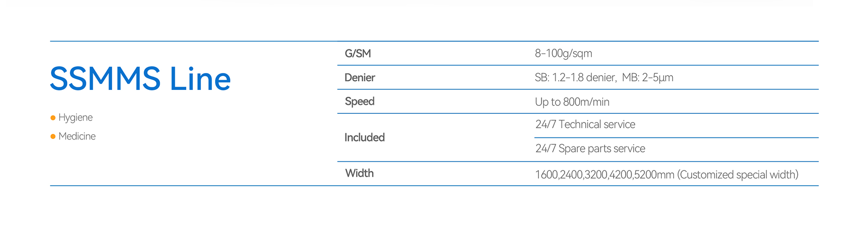Image resolution: width=868 pixels, height=226 pixels.
Task: Click the orange bullet beside Hygiene
Action: click(x=53, y=118)
